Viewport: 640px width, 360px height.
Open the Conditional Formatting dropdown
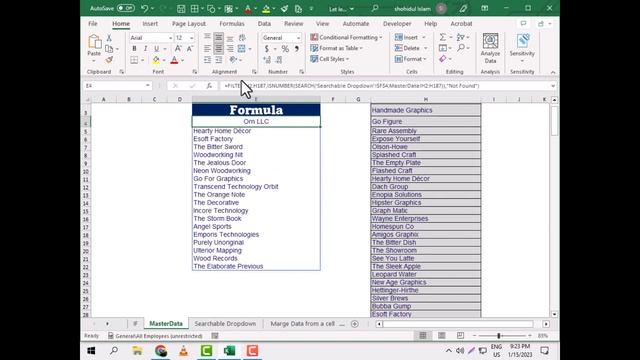(346, 37)
